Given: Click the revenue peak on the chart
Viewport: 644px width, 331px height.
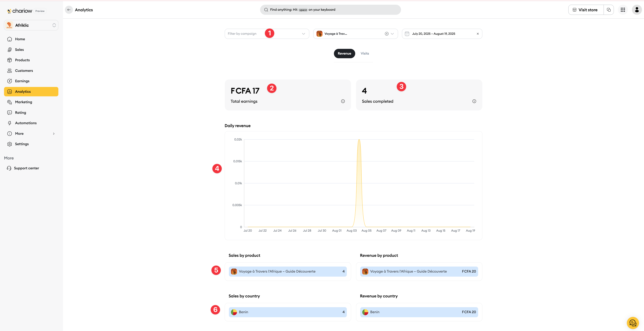Looking at the screenshot, I should tap(359, 140).
